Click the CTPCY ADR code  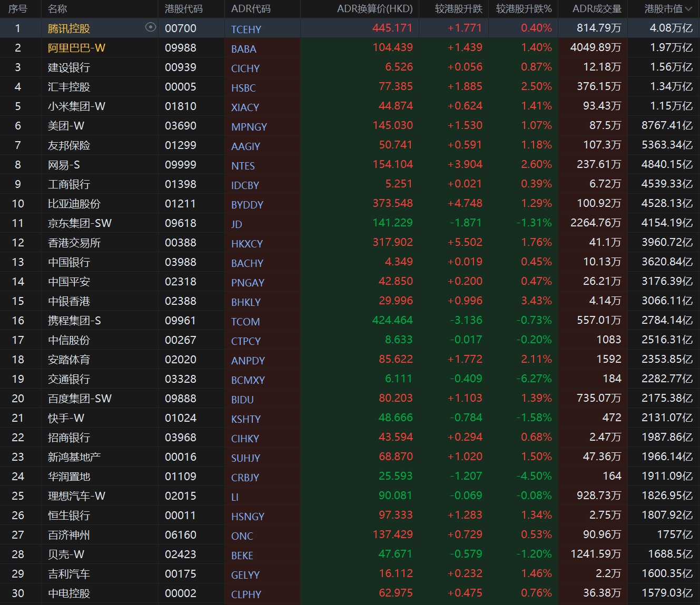pyautogui.click(x=246, y=341)
